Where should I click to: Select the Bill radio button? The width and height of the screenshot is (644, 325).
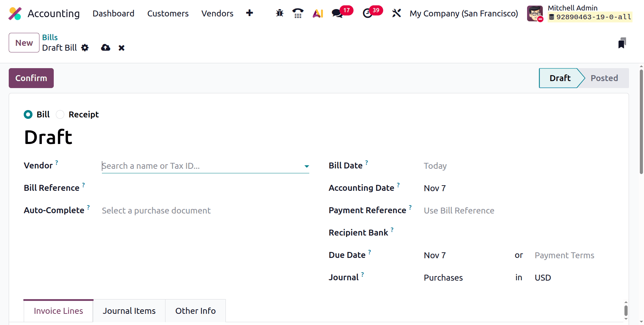click(x=28, y=114)
